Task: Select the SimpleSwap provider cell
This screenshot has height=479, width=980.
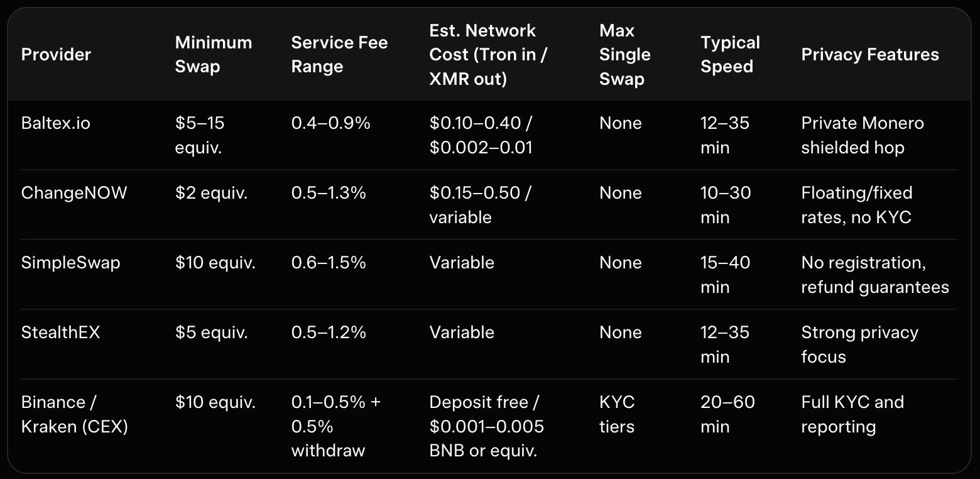Action: (x=70, y=263)
